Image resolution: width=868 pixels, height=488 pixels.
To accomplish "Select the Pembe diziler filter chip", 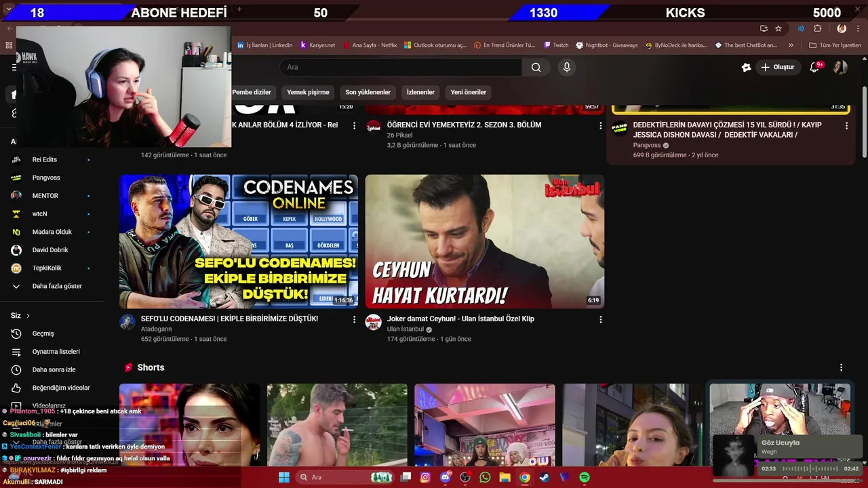I will coord(251,92).
